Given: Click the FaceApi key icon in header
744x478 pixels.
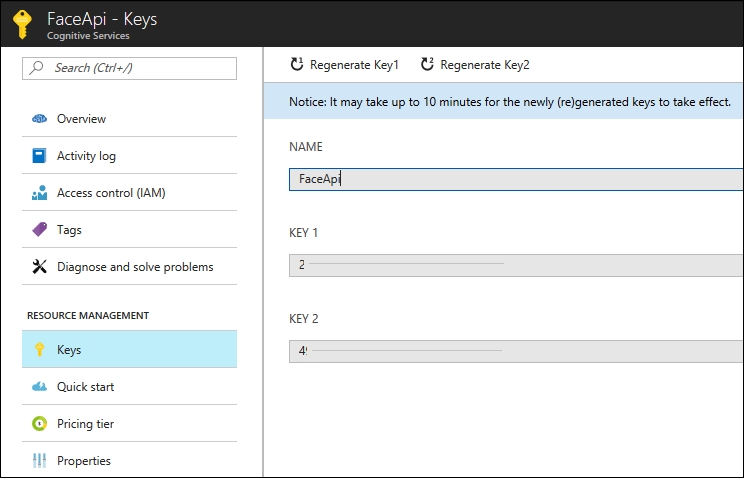Looking at the screenshot, I should coord(21,24).
